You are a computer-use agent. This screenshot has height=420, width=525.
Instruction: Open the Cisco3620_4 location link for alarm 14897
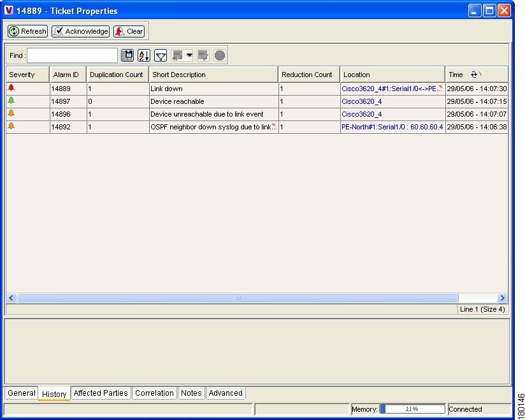pos(361,101)
